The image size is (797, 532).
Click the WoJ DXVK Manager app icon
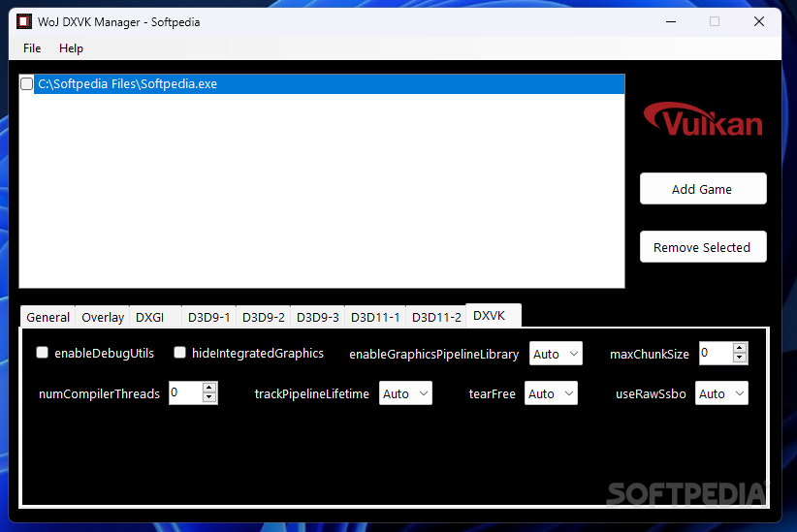[x=24, y=22]
